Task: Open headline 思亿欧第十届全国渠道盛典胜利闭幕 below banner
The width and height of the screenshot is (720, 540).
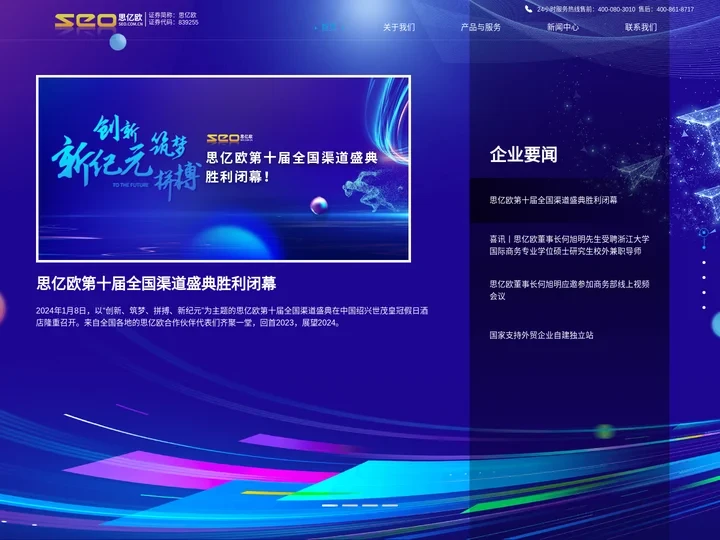Action: 156,283
